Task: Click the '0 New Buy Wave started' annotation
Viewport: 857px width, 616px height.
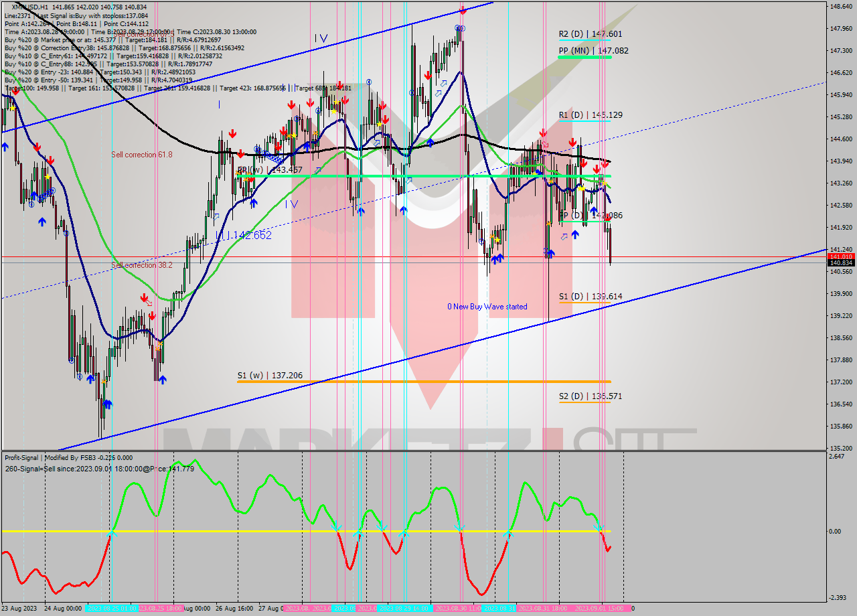Action: coord(487,307)
